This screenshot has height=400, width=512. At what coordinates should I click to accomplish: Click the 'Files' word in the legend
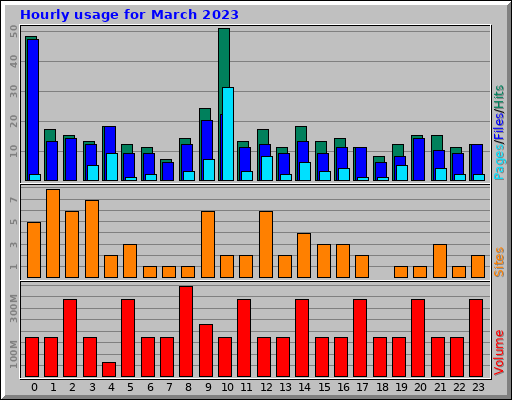coord(499,126)
